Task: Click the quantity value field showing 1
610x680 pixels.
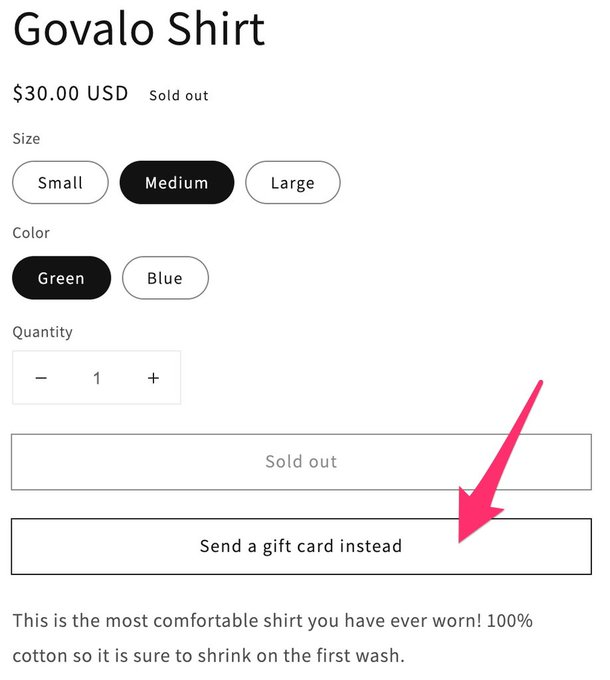Action: 97,378
